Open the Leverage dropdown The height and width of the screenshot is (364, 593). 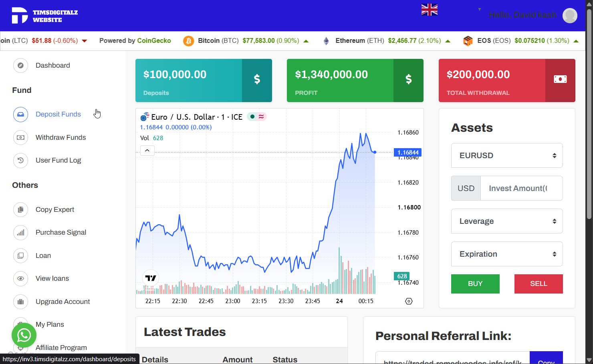pyautogui.click(x=507, y=221)
